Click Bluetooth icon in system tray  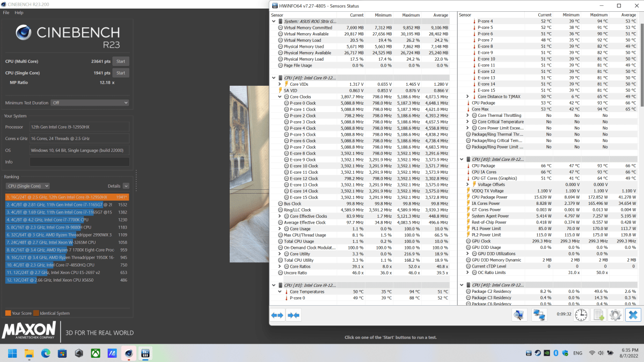click(x=557, y=353)
